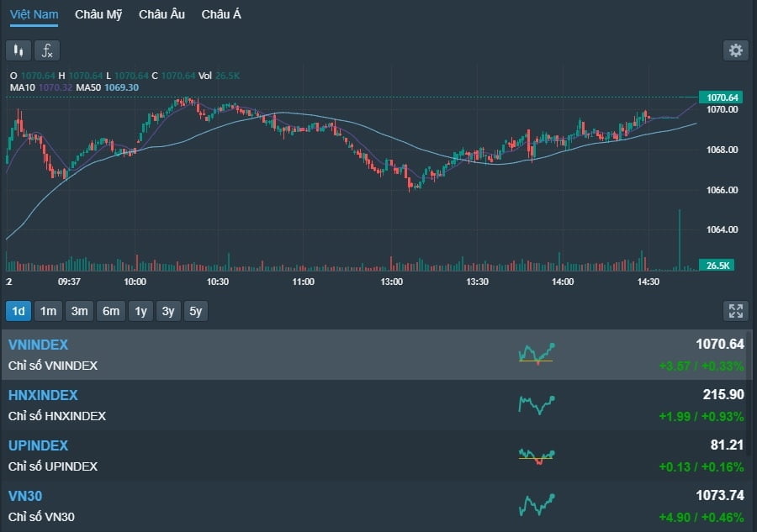
Task: Click the VN30 sparkline thumbnail
Action: point(537,504)
